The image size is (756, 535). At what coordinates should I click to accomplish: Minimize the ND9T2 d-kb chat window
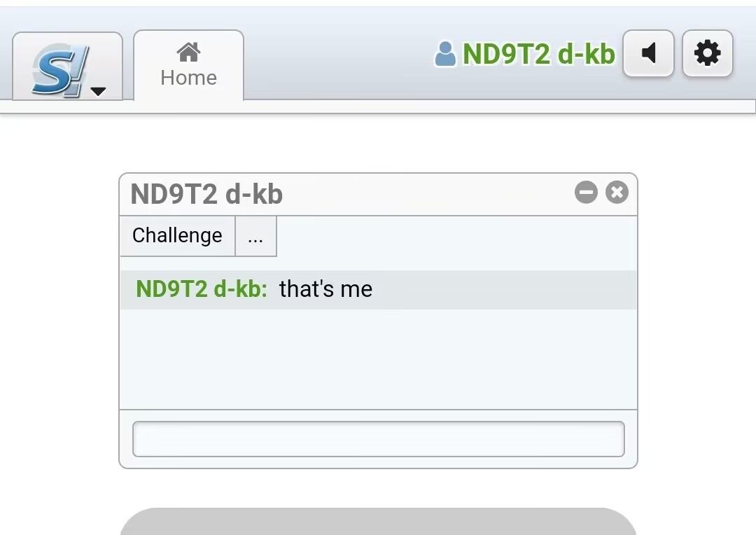click(587, 193)
